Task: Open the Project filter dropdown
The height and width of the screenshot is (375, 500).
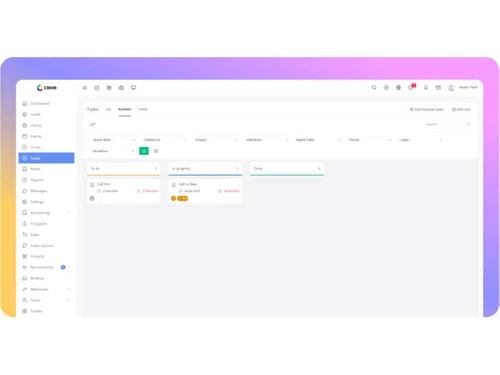Action: (215, 140)
